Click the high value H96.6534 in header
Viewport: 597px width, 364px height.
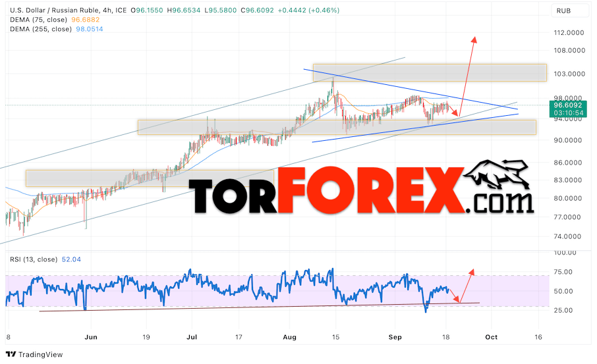184,11
